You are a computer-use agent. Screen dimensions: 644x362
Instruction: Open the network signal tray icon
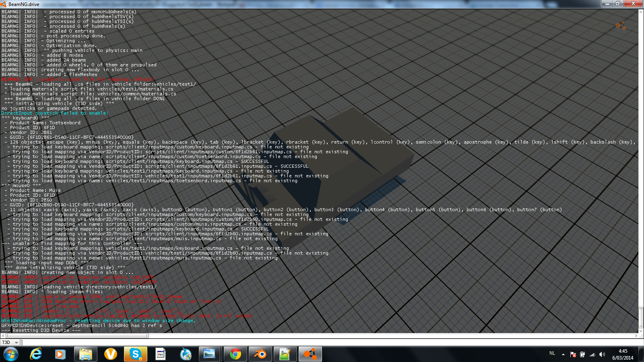pos(592,354)
